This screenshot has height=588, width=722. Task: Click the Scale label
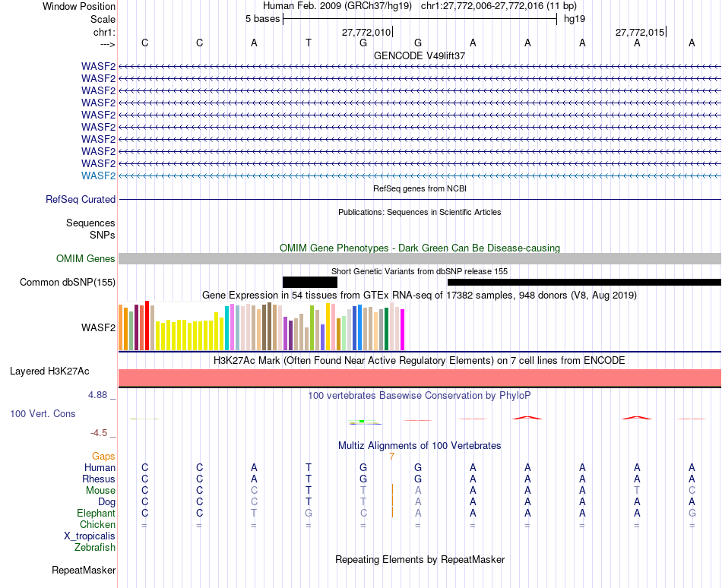[103, 19]
